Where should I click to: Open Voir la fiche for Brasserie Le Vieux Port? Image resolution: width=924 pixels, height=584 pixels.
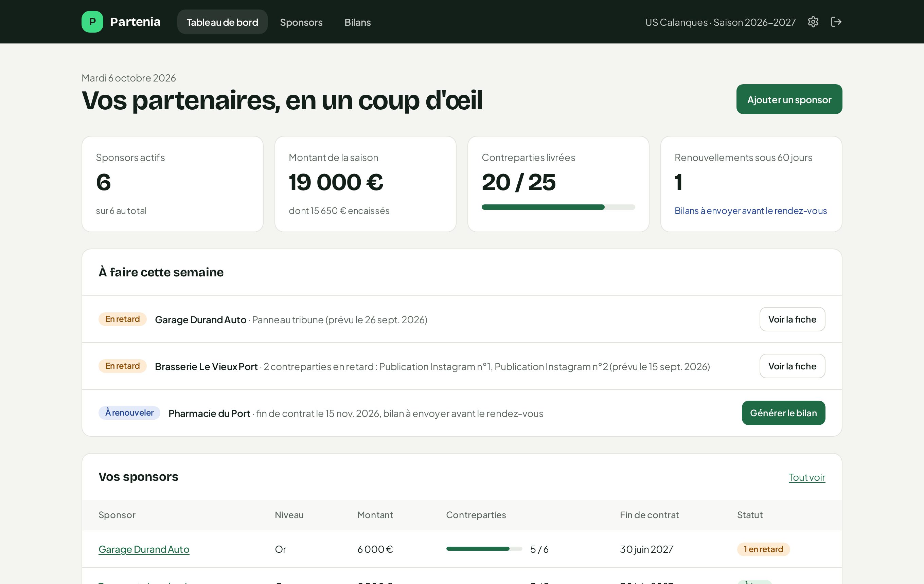[x=793, y=366]
